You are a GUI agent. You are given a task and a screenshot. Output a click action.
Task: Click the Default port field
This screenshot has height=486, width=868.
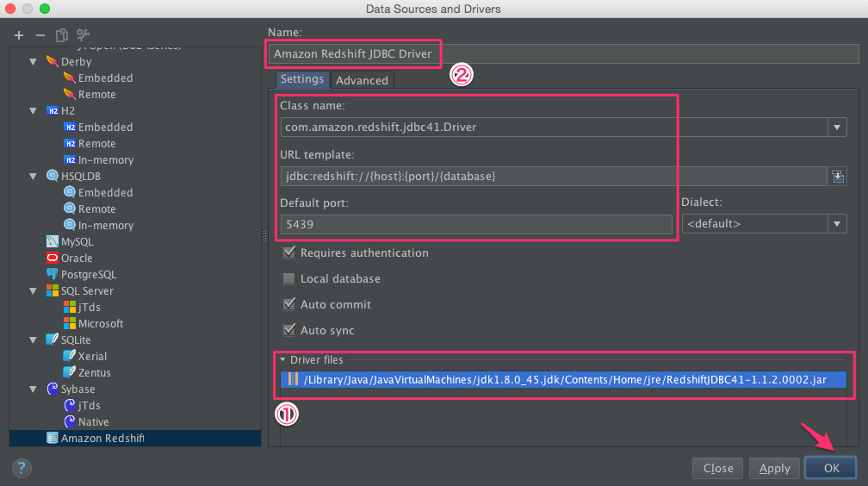(476, 224)
